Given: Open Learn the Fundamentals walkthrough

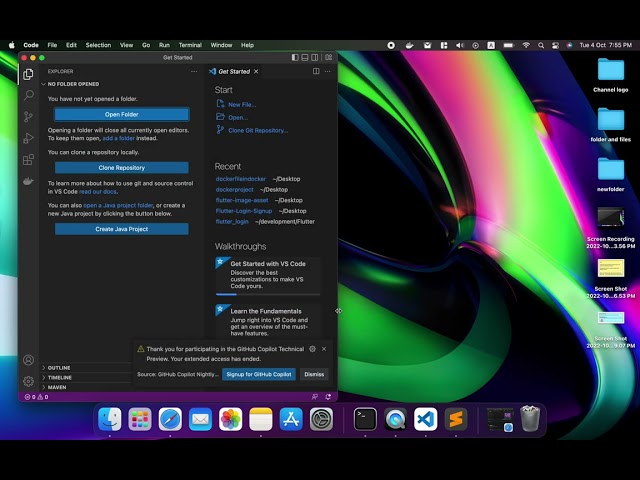Looking at the screenshot, I should tap(268, 322).
